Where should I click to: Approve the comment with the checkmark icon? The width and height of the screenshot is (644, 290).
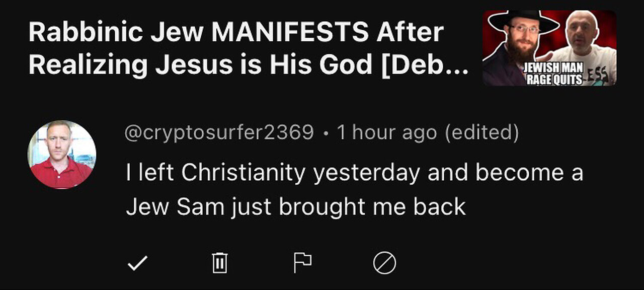[x=137, y=263]
